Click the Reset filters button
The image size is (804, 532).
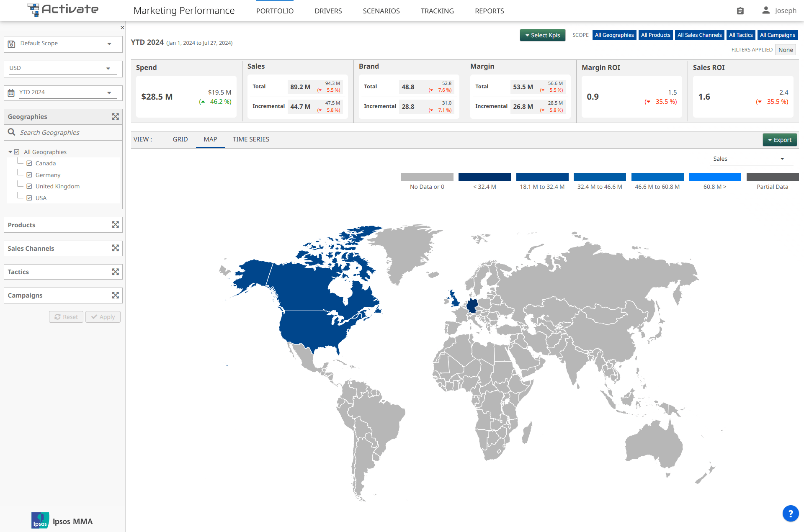[x=65, y=316]
